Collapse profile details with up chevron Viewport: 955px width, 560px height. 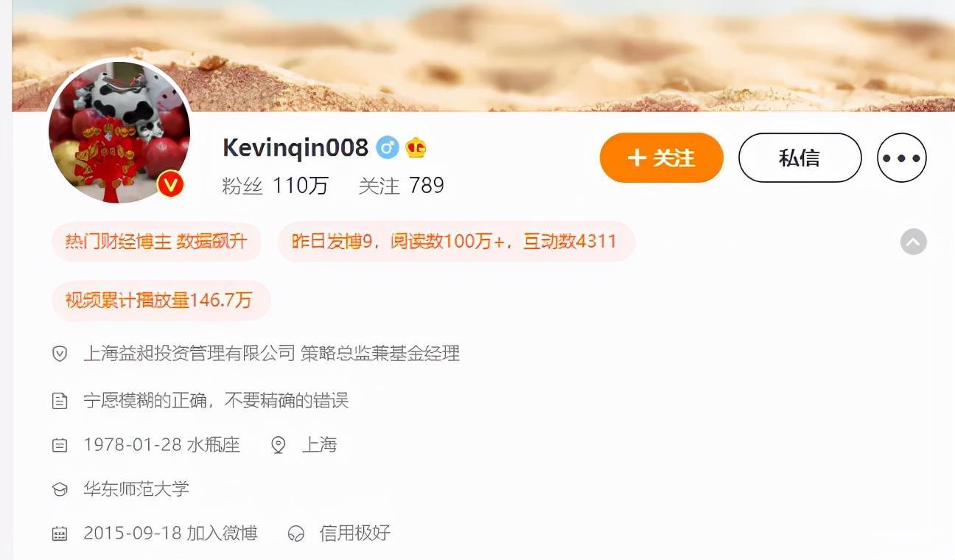tap(914, 242)
